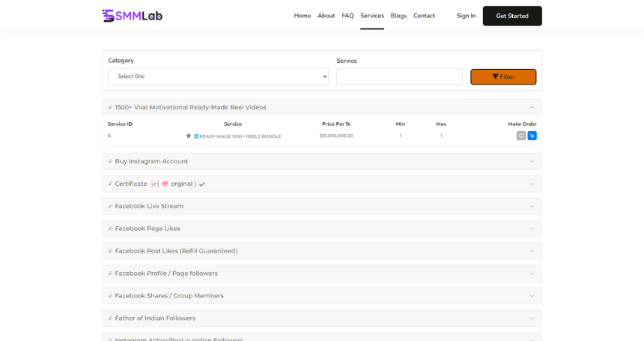Viewport: 644px width, 341px height.
Task: Open the FAQ menu item
Action: pyautogui.click(x=347, y=16)
